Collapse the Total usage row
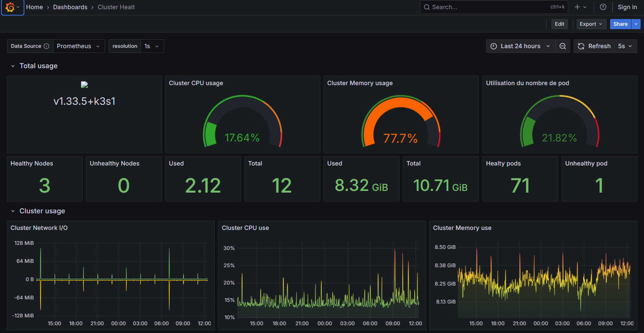The height and width of the screenshot is (333, 644). click(x=13, y=66)
